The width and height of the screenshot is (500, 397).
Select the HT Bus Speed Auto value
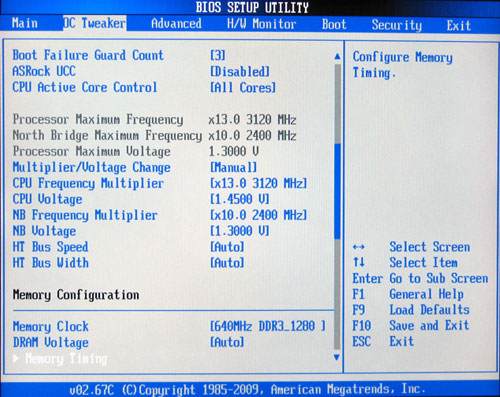[x=227, y=247]
